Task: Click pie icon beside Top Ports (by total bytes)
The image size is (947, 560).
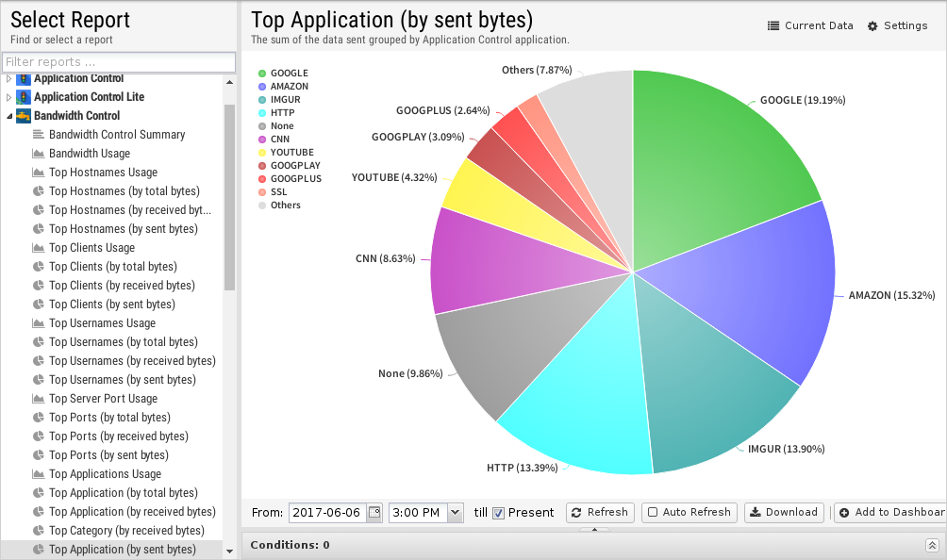Action: point(38,418)
